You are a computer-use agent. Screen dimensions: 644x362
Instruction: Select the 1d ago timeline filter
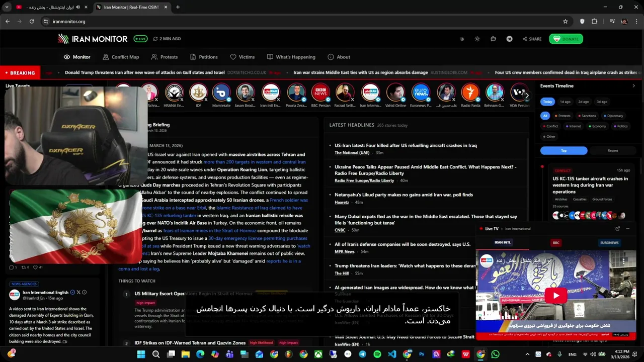[x=565, y=102]
